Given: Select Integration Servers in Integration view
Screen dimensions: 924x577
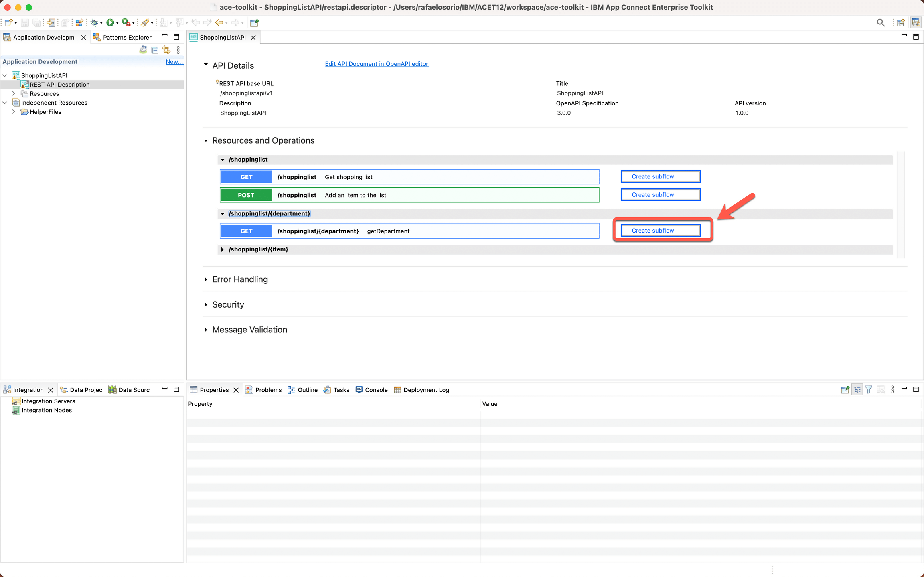Looking at the screenshot, I should [48, 401].
